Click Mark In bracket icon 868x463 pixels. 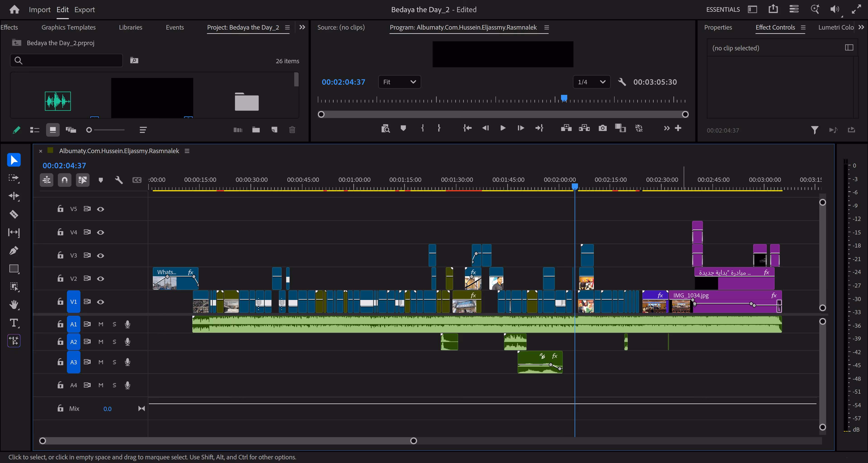tap(422, 128)
